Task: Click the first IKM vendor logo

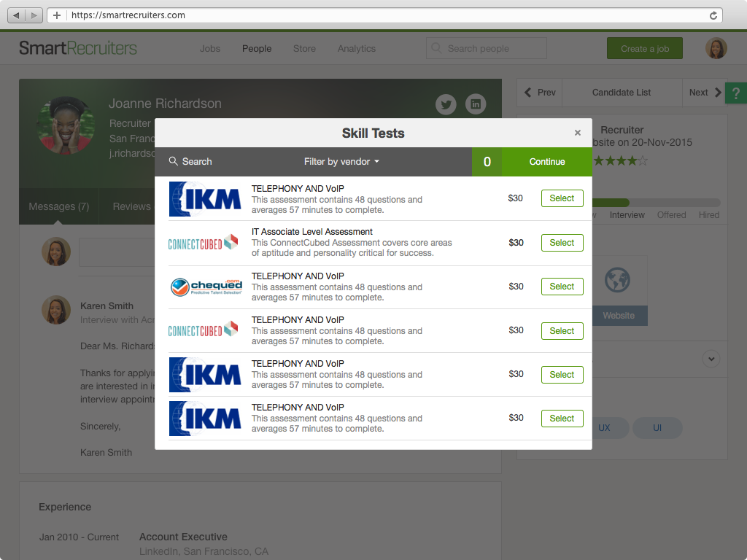Action: coord(205,199)
